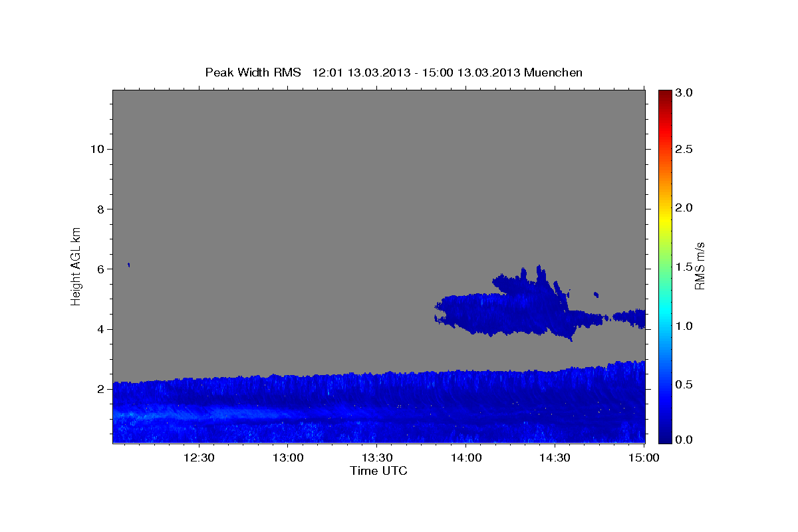
Task: Click the '3.0' colorbar value
Action: pos(684,93)
